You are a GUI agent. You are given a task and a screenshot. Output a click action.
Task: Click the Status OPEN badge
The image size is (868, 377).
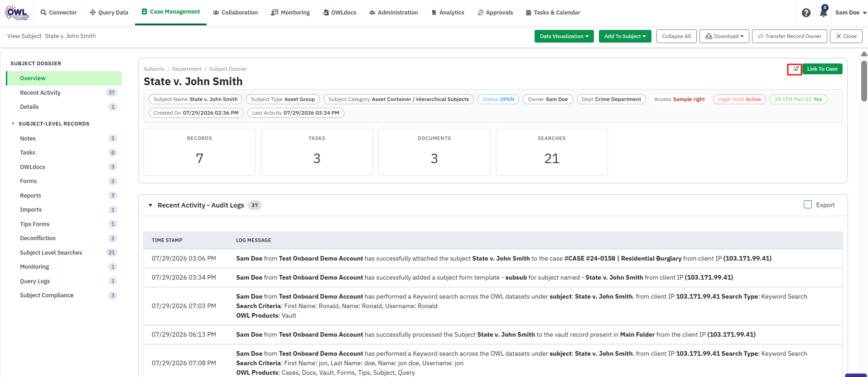click(498, 99)
